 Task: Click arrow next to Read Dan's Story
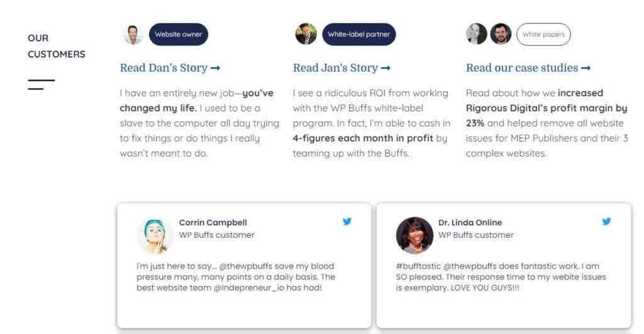point(216,68)
